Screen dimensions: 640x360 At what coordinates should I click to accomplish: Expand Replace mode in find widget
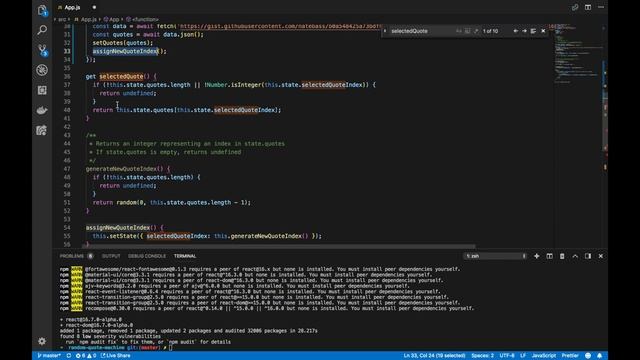tap(384, 31)
